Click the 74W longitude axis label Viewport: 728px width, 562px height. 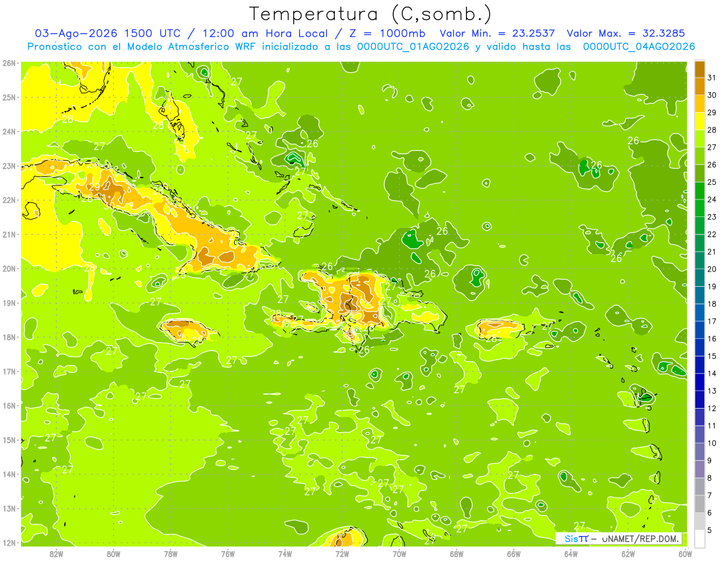coord(285,554)
